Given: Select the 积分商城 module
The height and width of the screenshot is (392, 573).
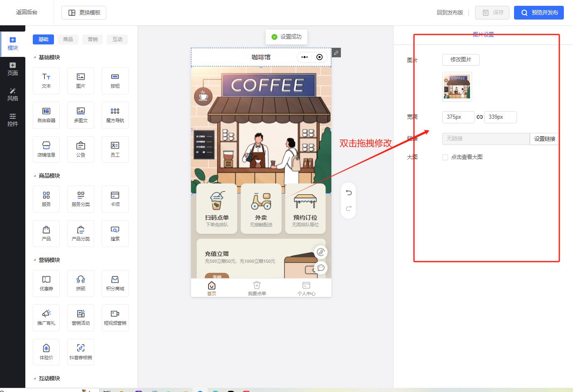Looking at the screenshot, I should (x=115, y=283).
